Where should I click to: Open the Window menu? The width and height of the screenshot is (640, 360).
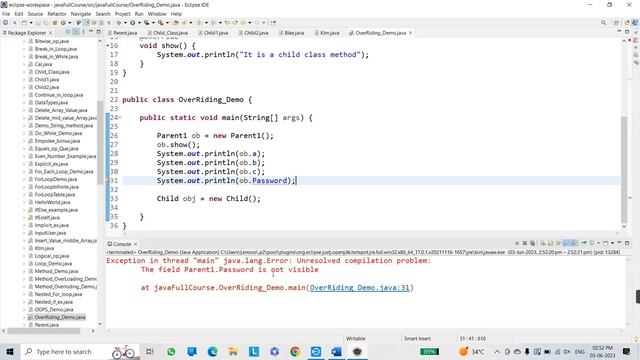click(157, 14)
